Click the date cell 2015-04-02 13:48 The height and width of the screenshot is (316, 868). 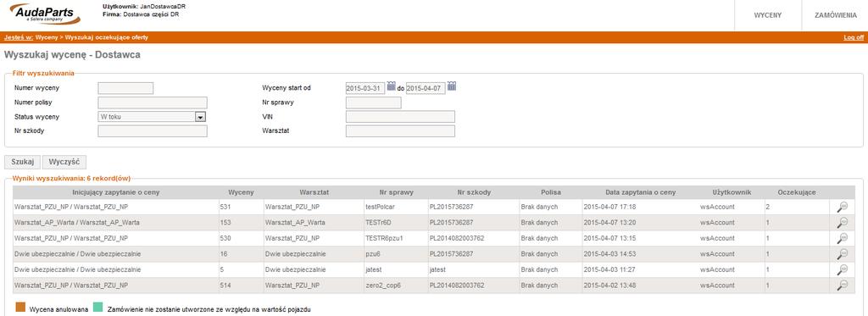coord(640,286)
